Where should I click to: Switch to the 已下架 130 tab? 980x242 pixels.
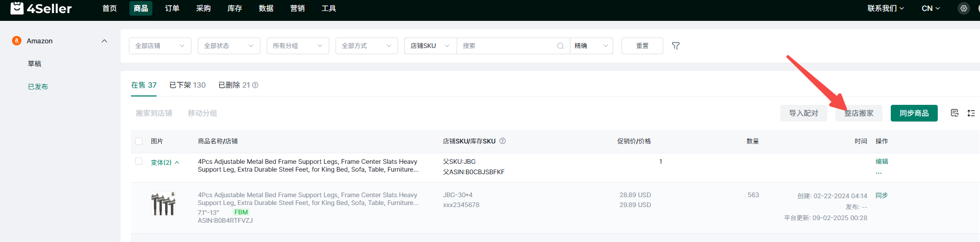click(x=187, y=85)
